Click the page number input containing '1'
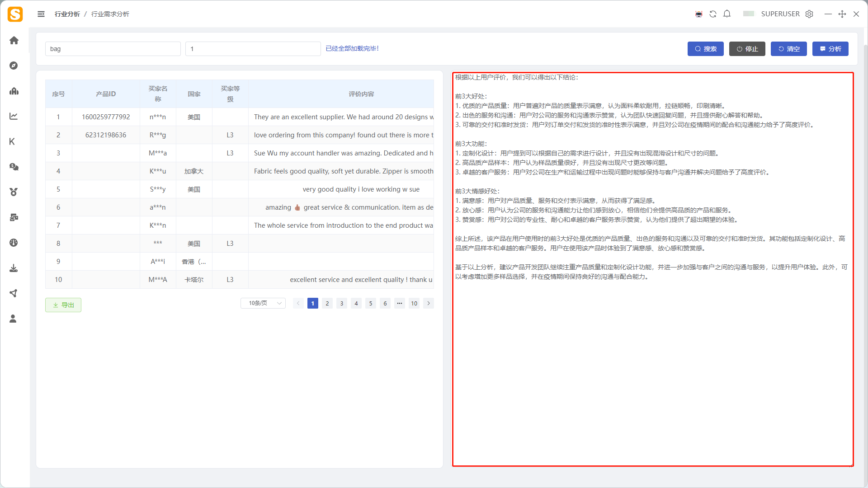This screenshot has height=488, width=868. coord(253,49)
